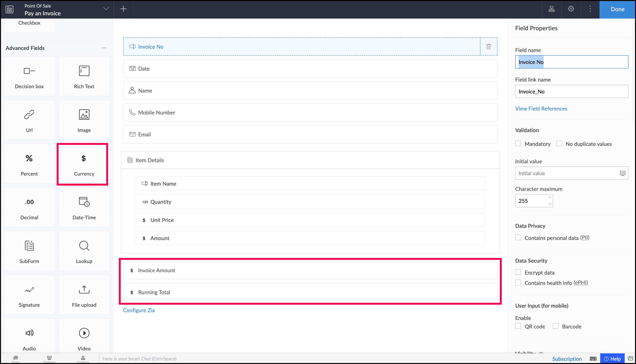Open the Chats tab
The height and width of the screenshot is (364, 636).
16,359
